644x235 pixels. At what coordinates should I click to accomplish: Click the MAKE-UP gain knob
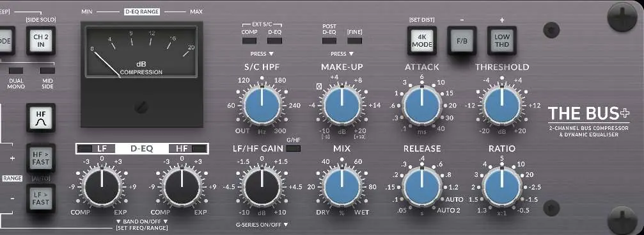click(x=342, y=106)
